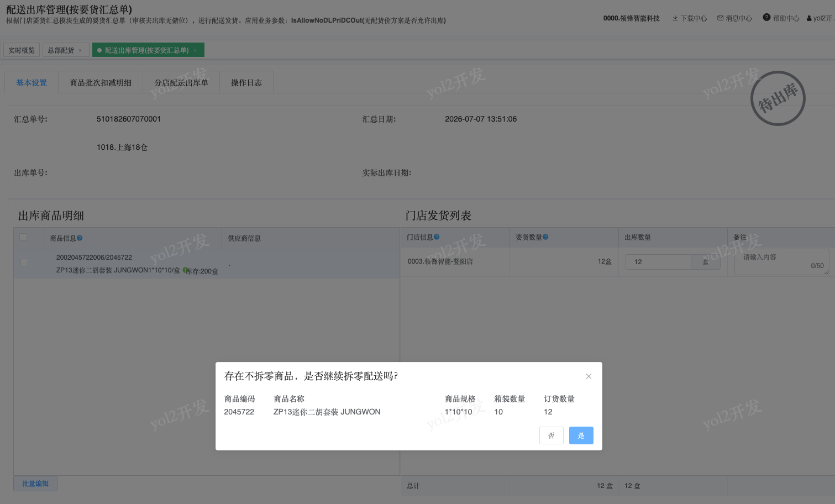Check the row checkbox for product 2045722
Image resolution: width=835 pixels, height=504 pixels.
tap(24, 262)
